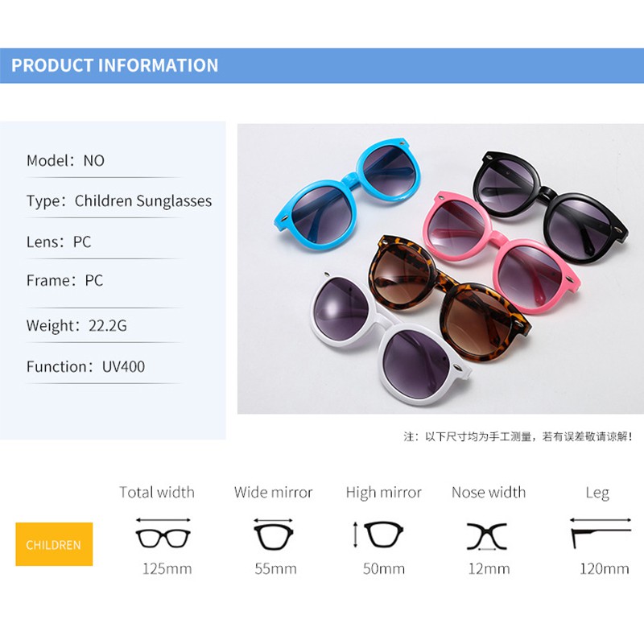Image resolution: width=644 pixels, height=644 pixels.
Task: Select the white sunglasses in photo
Action: pyautogui.click(x=390, y=338)
